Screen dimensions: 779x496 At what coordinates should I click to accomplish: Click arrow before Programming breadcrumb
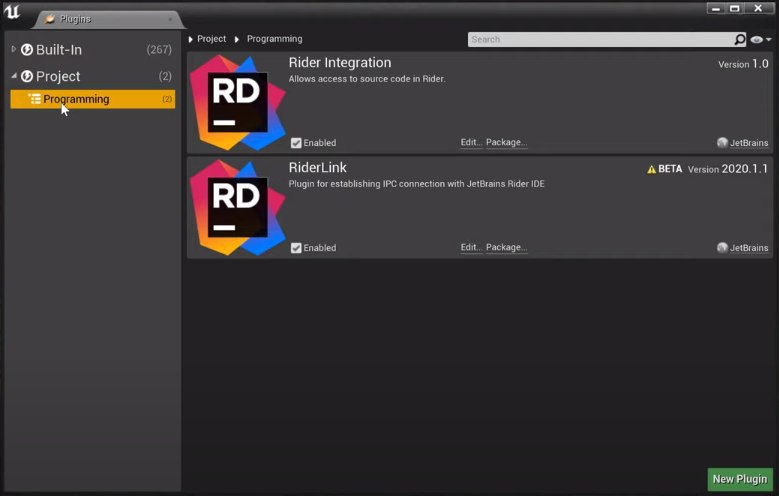pyautogui.click(x=236, y=39)
